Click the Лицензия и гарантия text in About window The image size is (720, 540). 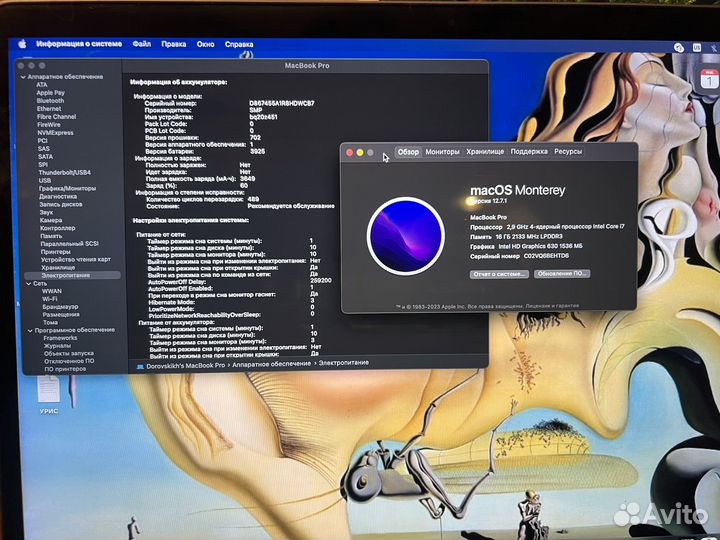click(x=552, y=305)
